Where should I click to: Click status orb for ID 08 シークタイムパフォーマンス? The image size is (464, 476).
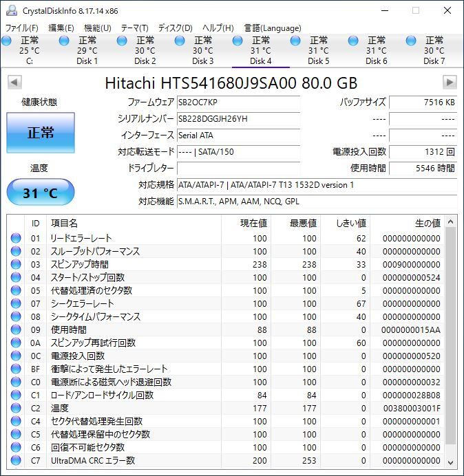point(16,316)
